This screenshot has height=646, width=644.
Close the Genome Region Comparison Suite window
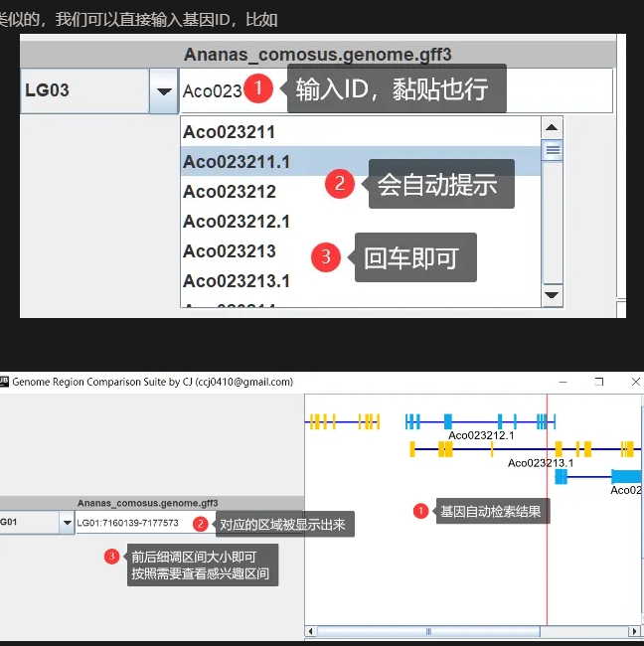[636, 382]
